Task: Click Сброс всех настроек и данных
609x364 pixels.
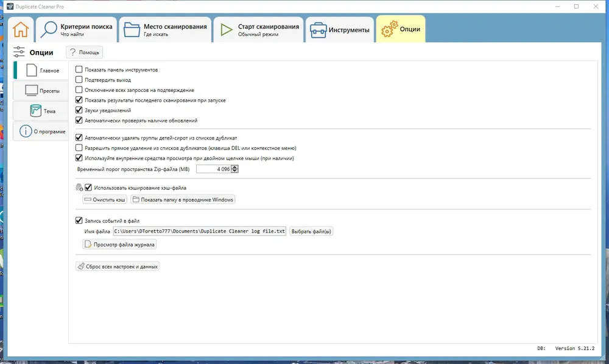Action: pos(118,267)
